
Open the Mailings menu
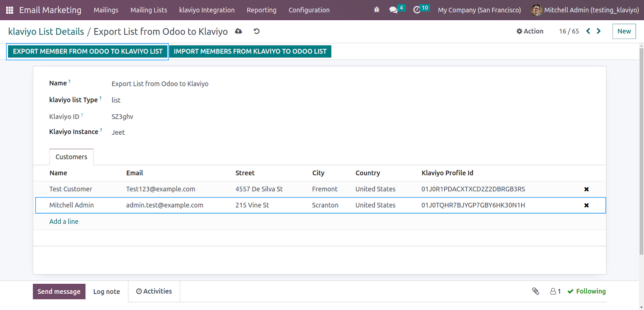click(106, 10)
